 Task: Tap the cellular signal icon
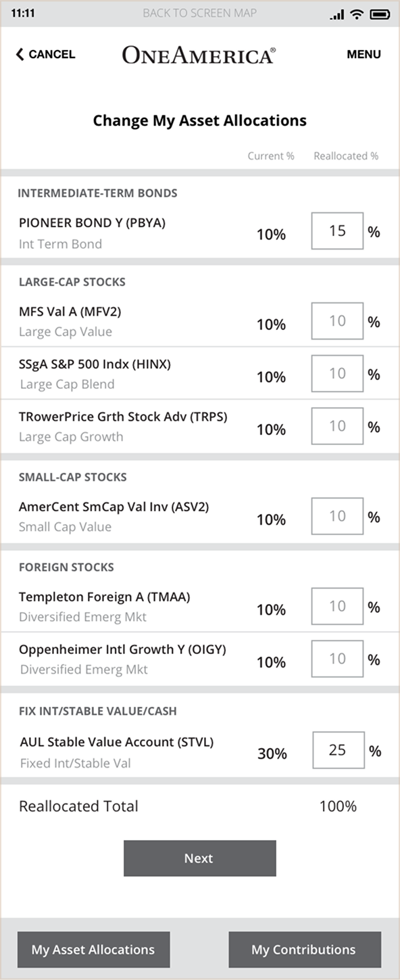tap(337, 14)
